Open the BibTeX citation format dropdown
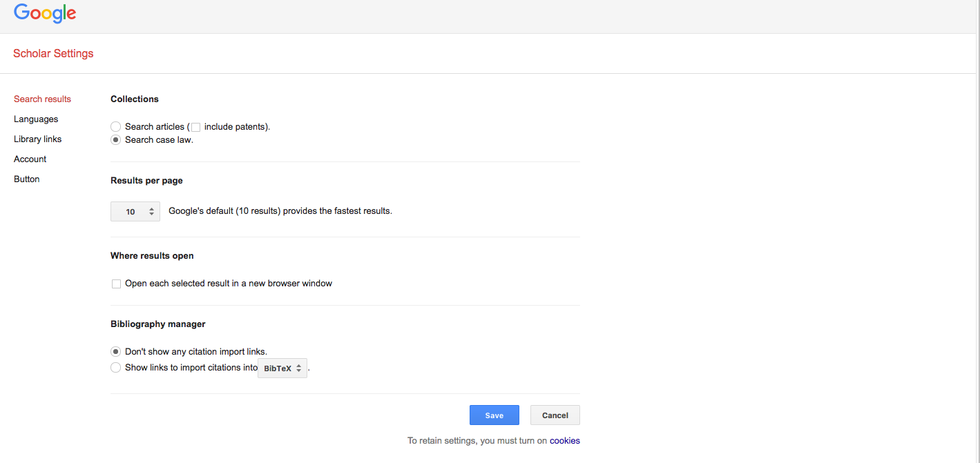This screenshot has width=980, height=463. point(282,368)
